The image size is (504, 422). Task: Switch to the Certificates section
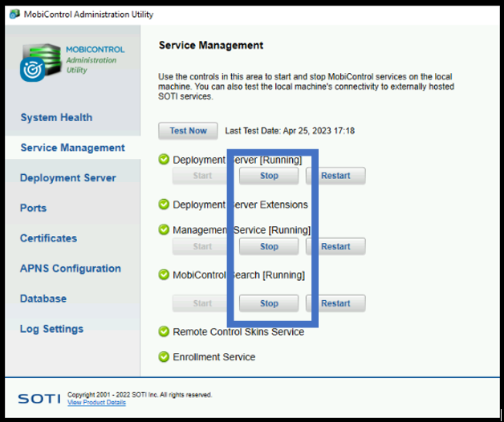coord(48,238)
